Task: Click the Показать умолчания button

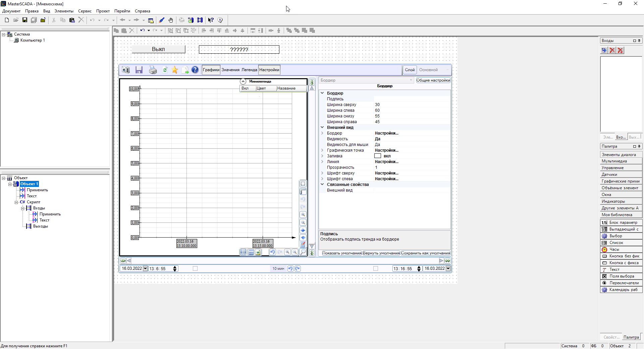Action: click(342, 253)
